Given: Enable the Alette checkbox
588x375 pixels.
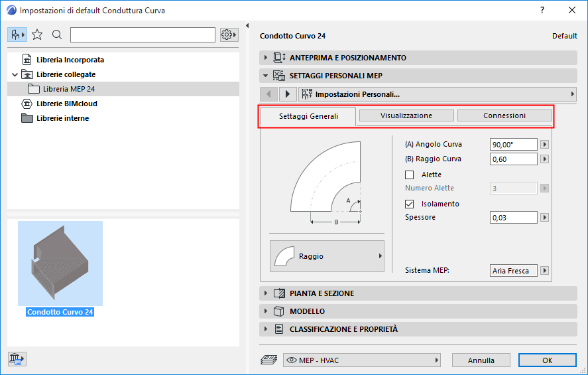Looking at the screenshot, I should (410, 175).
